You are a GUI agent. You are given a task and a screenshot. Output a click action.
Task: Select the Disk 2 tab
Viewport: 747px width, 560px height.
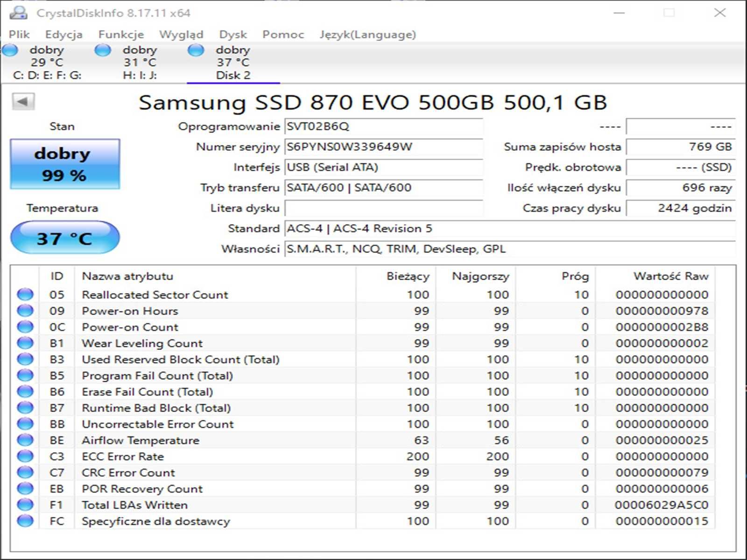point(233,63)
